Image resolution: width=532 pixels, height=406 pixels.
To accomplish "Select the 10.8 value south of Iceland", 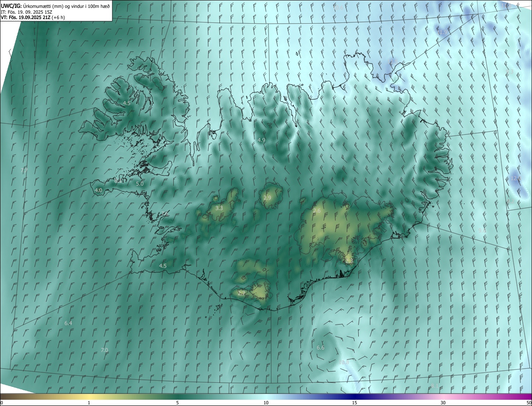I will (344, 362).
